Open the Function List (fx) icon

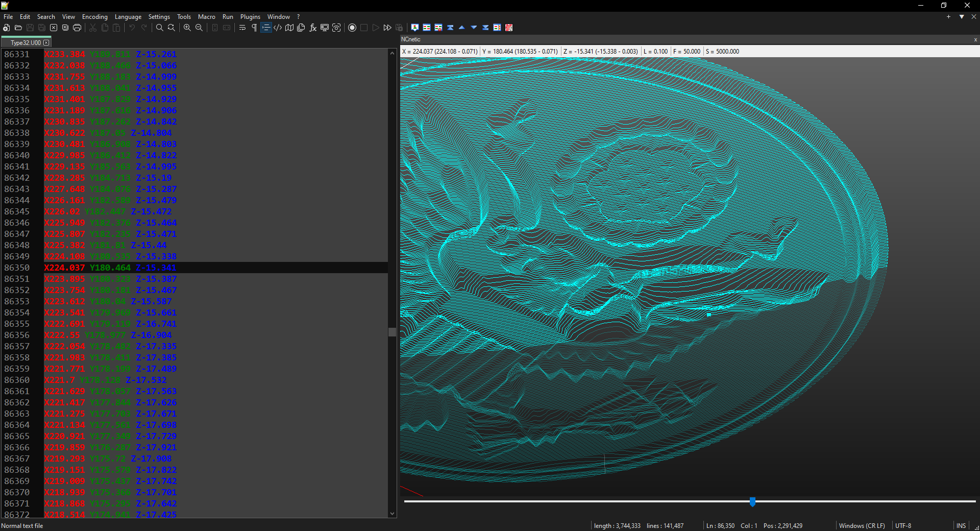tap(313, 28)
